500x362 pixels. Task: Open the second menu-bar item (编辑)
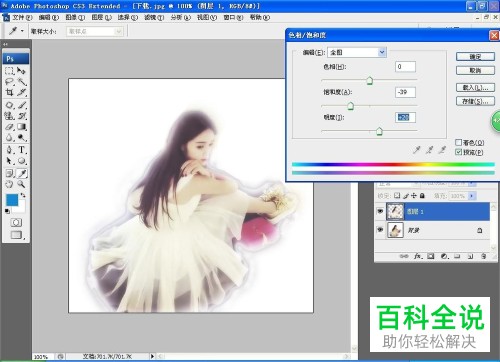[49, 17]
